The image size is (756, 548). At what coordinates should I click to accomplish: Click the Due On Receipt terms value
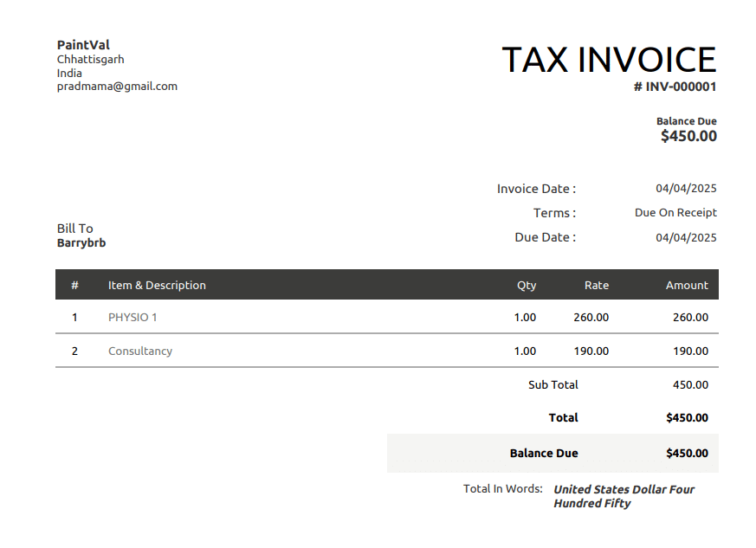click(675, 212)
